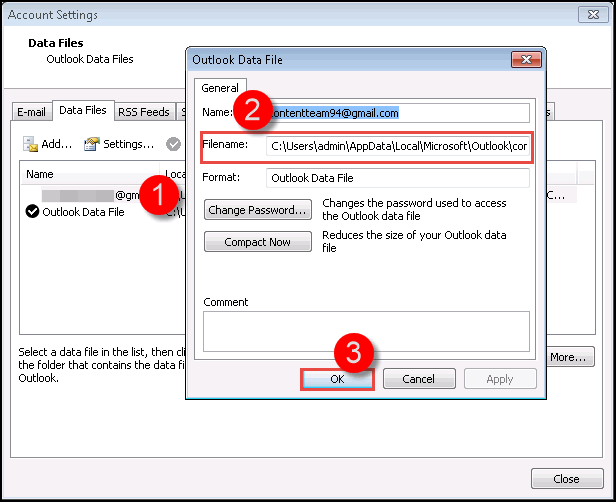Click the grayed Set as Default checkmark icon
This screenshot has height=502, width=616.
click(173, 144)
